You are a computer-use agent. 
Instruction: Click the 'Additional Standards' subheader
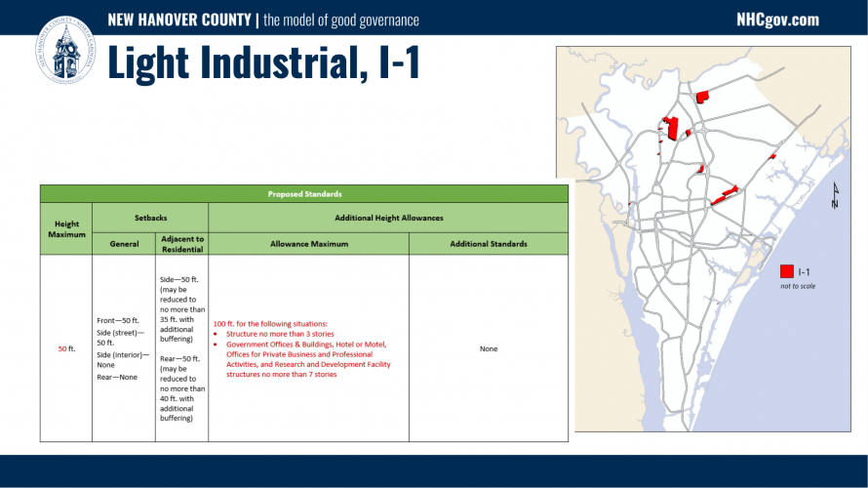[488, 243]
